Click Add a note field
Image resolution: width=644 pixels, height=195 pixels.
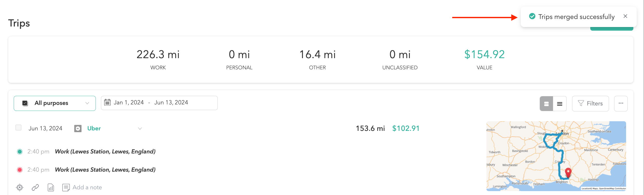click(87, 187)
